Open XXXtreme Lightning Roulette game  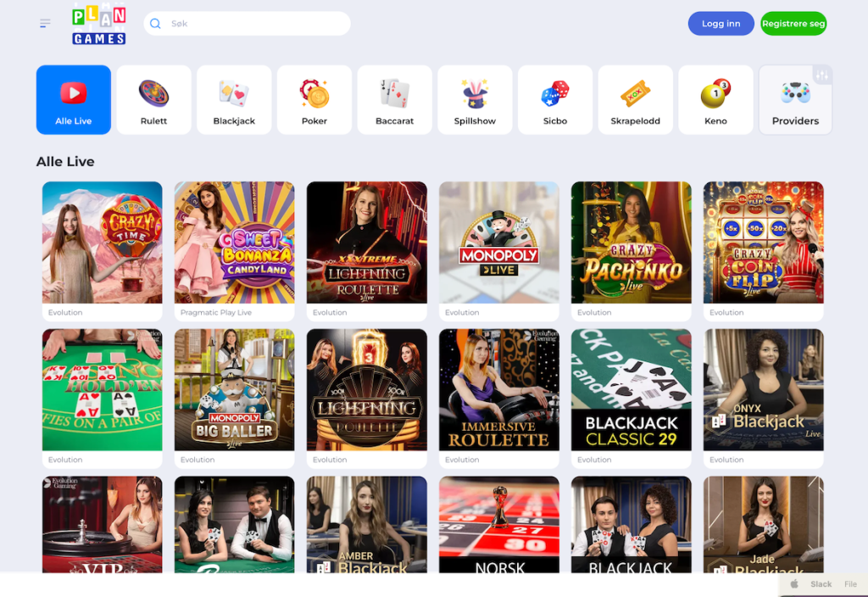[x=367, y=243]
